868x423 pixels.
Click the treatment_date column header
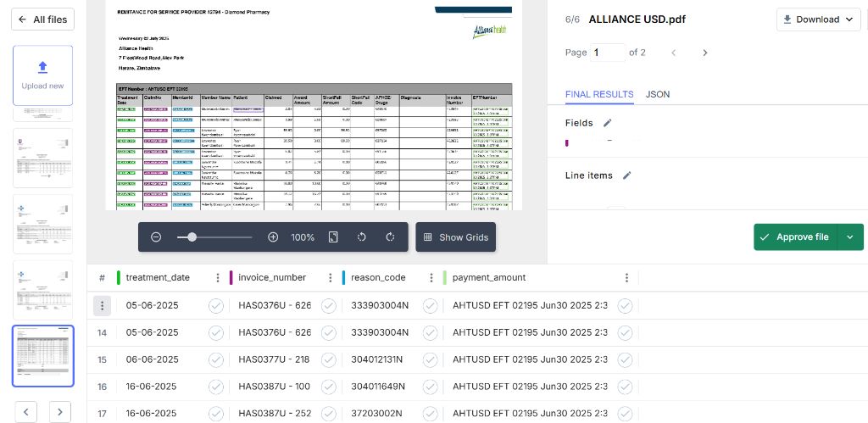tap(158, 277)
